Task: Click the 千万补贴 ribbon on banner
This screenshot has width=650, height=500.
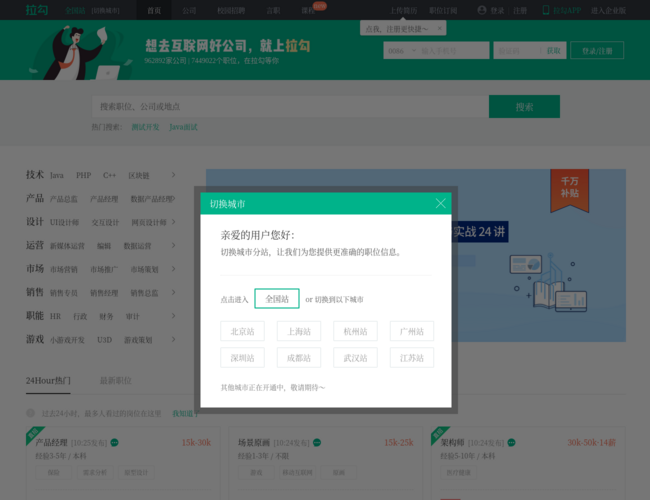Action: pos(569,190)
